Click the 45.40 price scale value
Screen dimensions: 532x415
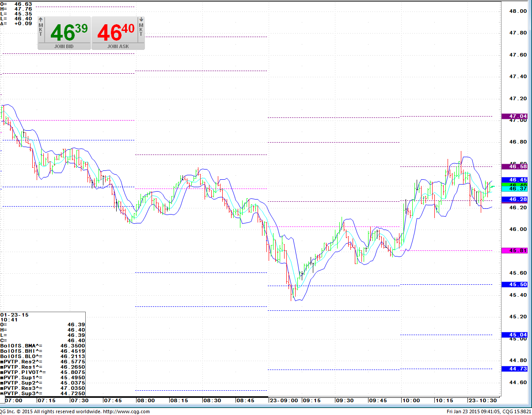(x=518, y=295)
